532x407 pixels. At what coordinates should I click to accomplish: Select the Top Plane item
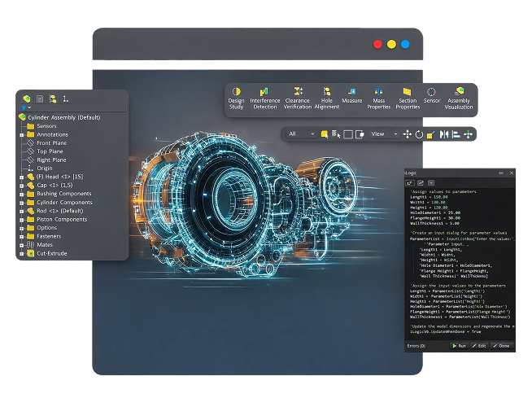pyautogui.click(x=45, y=151)
